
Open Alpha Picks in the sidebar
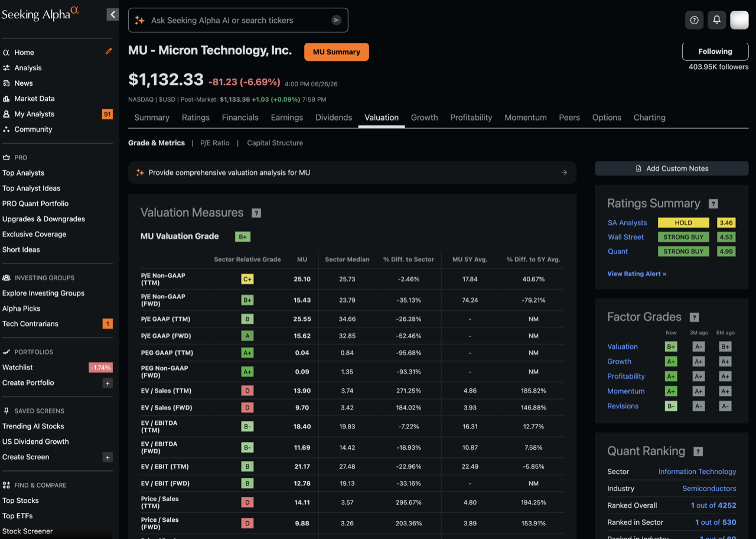[x=21, y=309]
